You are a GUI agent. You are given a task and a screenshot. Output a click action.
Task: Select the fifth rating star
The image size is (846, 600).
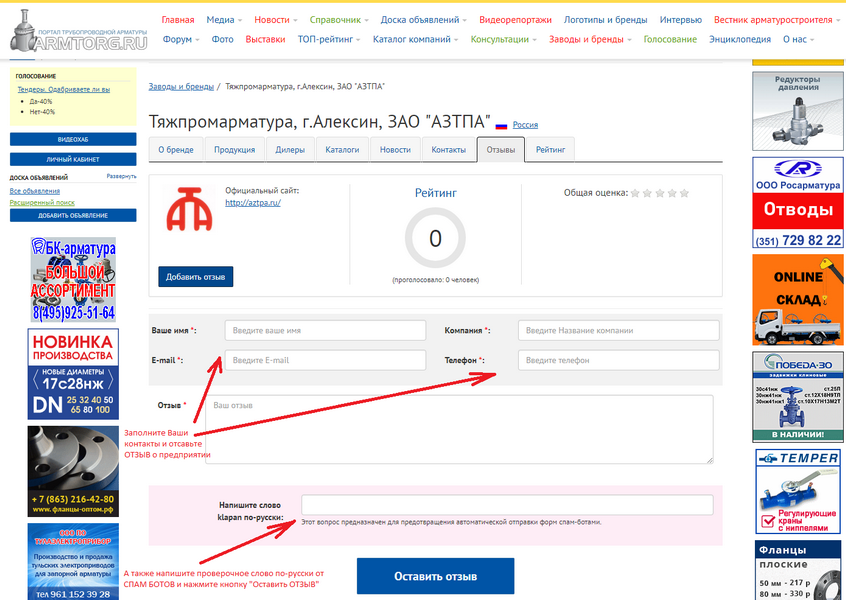pos(684,193)
